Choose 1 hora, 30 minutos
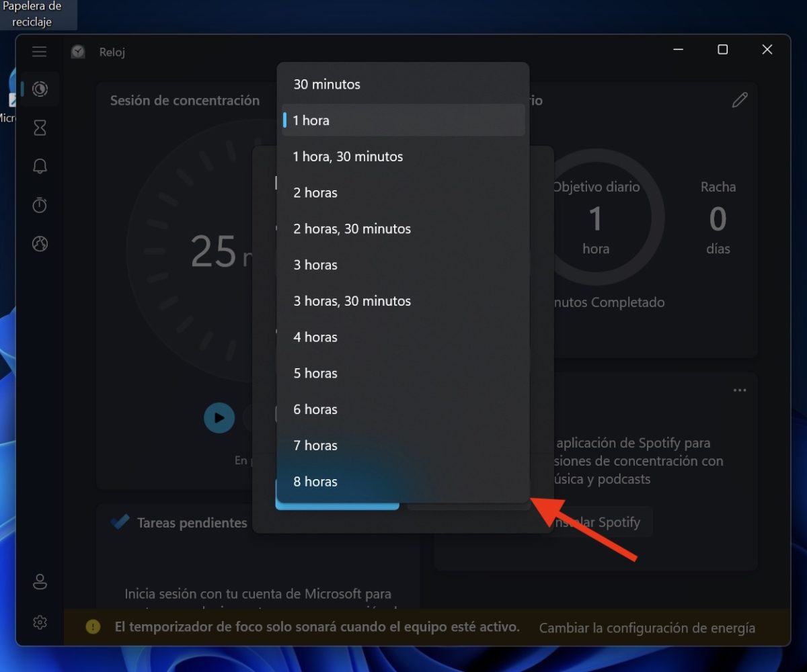 coord(403,157)
